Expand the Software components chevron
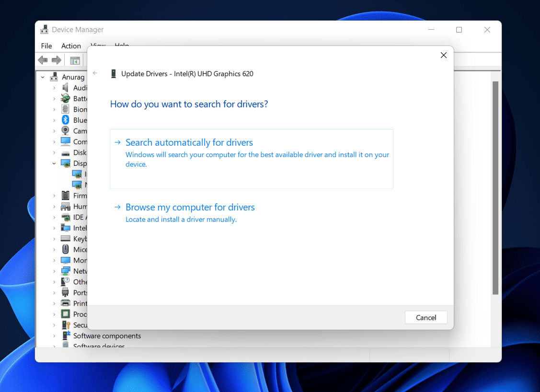The width and height of the screenshot is (540, 392). (x=54, y=336)
